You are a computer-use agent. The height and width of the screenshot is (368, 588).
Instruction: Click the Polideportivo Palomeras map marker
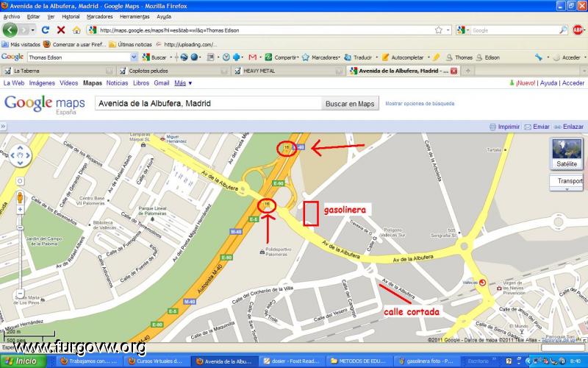pyautogui.click(x=262, y=252)
